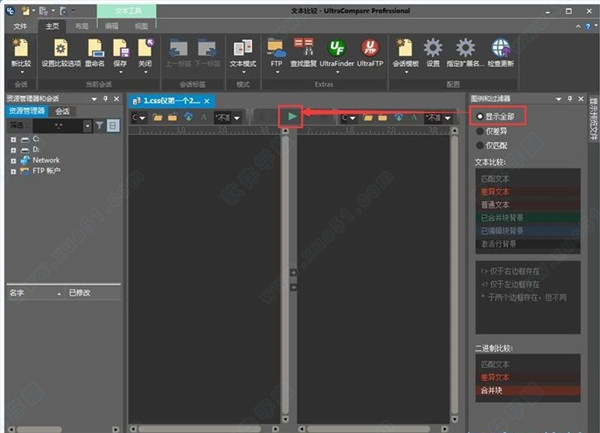Screen dimensions: 600x433
Task: Sort by the 已修改 column header
Action: tap(93, 293)
